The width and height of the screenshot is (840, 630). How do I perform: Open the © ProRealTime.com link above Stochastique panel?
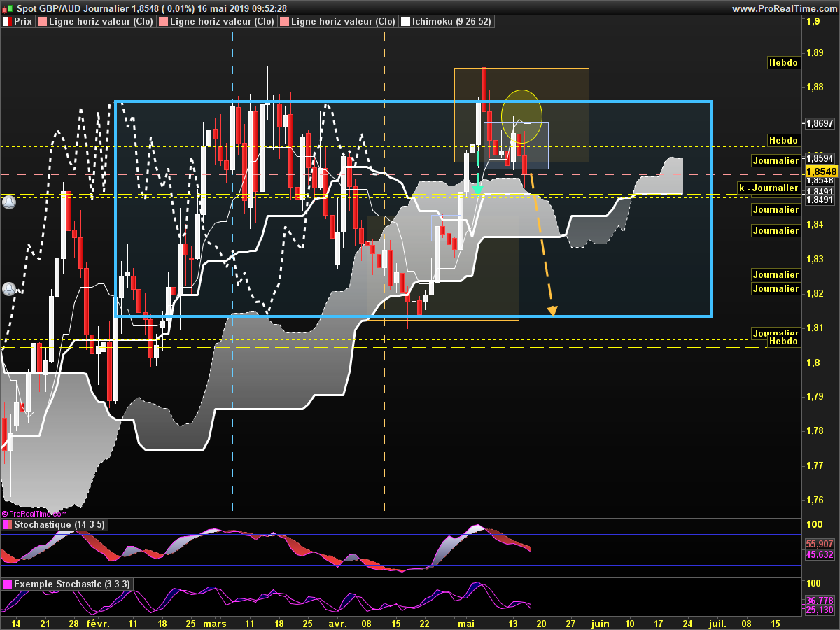click(x=34, y=514)
